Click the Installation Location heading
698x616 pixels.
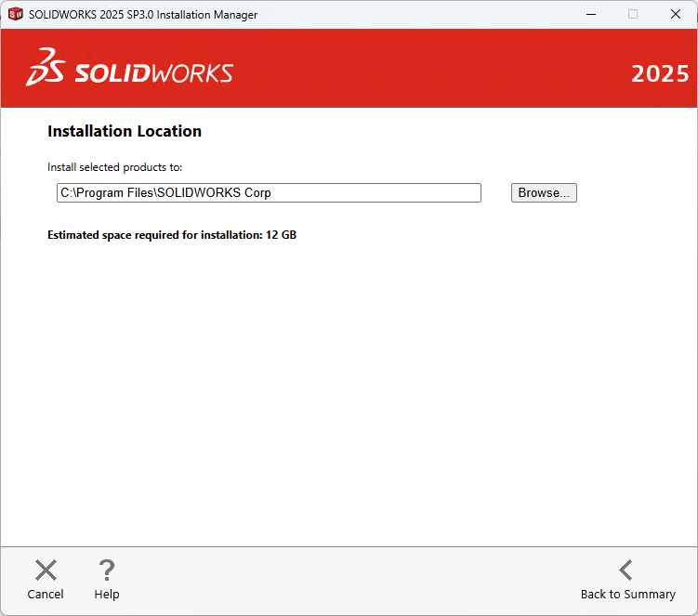(125, 131)
